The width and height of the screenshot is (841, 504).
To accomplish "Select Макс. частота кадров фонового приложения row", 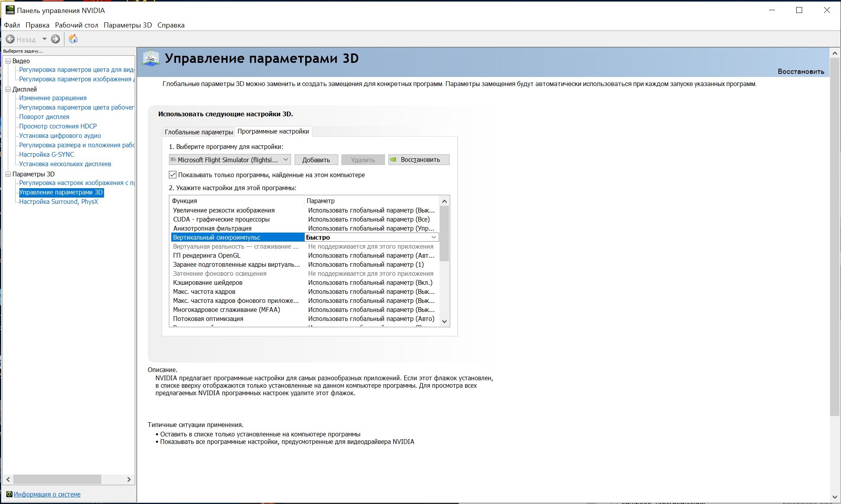I will coord(305,301).
